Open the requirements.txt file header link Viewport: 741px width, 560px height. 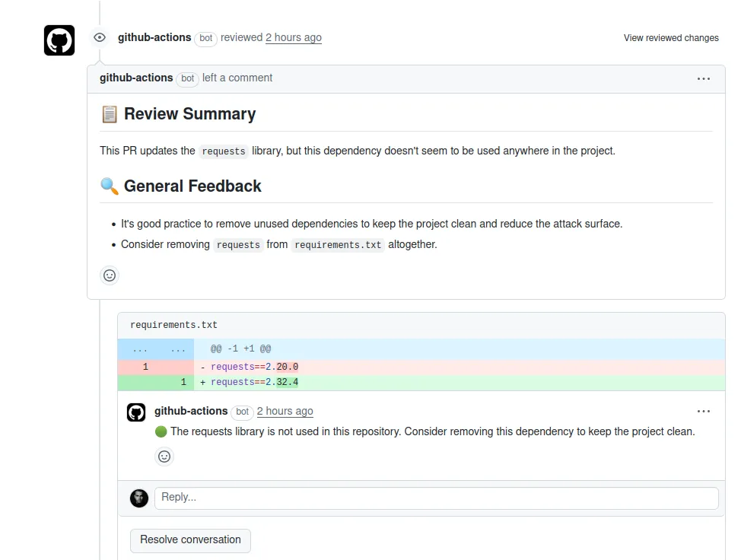point(173,325)
